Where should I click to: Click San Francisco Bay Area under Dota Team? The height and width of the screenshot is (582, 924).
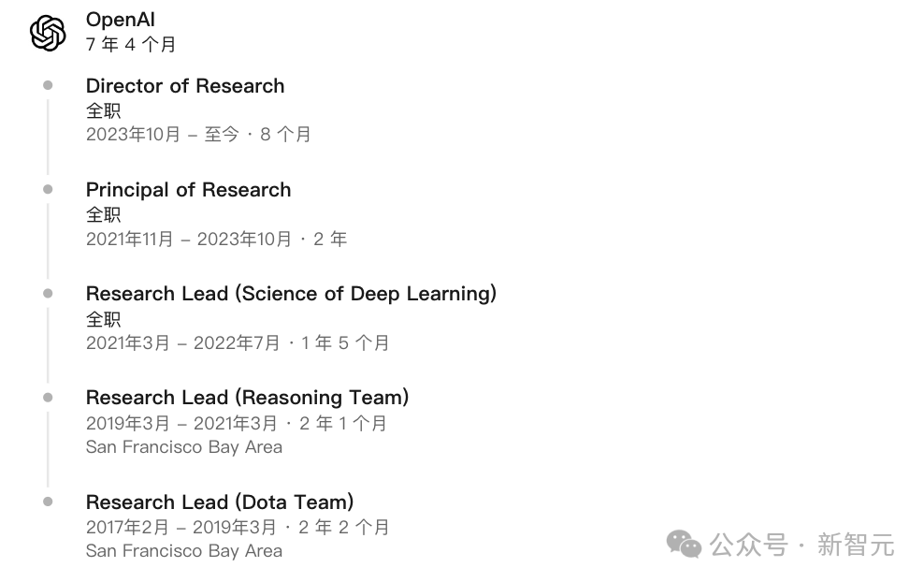pos(184,551)
